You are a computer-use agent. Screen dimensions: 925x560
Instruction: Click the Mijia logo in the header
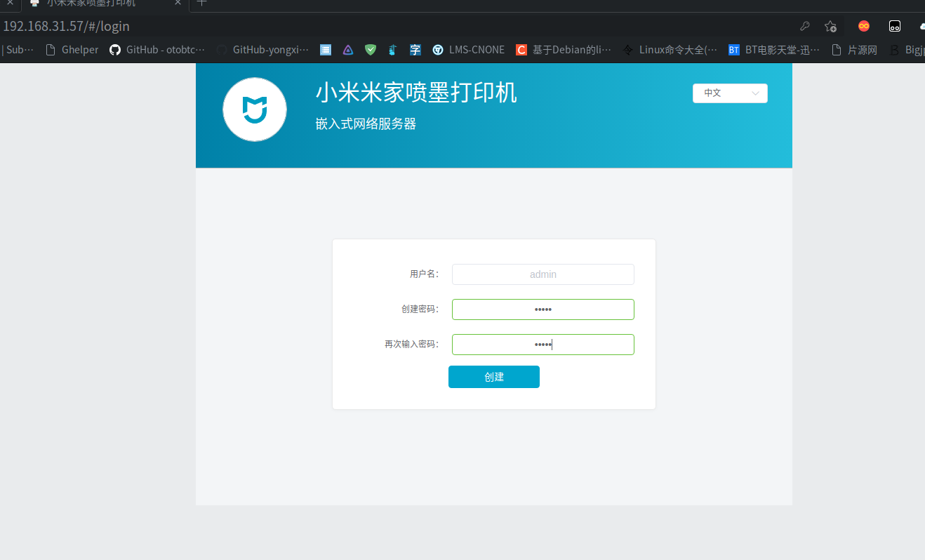[x=255, y=109]
